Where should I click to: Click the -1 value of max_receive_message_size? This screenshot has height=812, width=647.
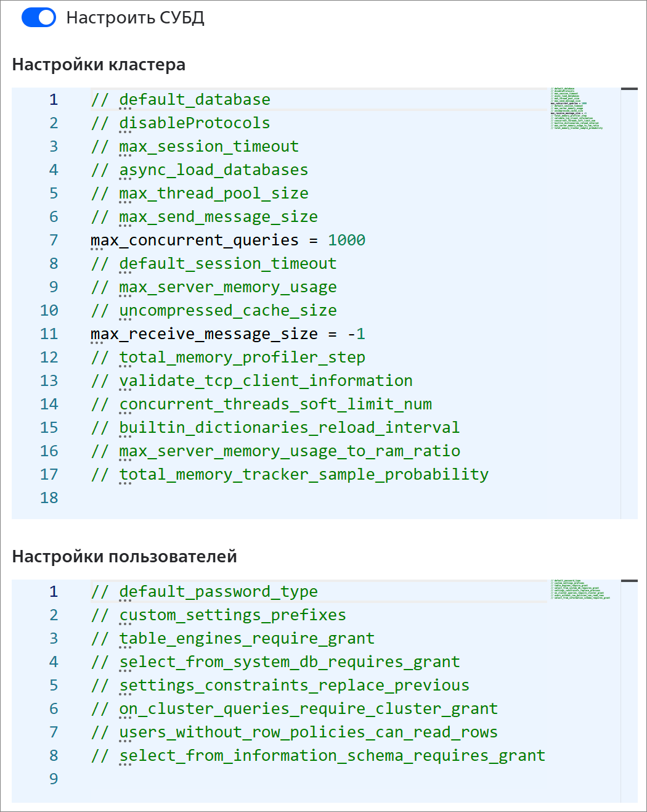point(356,334)
